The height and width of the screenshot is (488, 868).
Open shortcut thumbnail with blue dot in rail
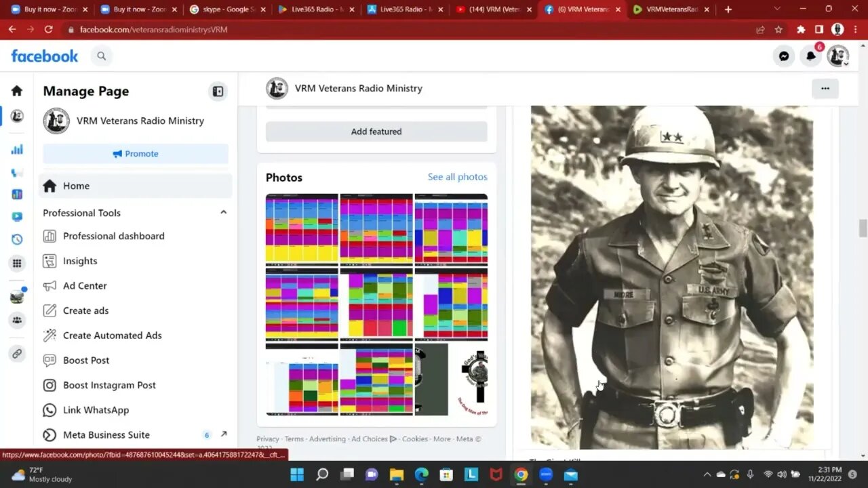pos(17,296)
